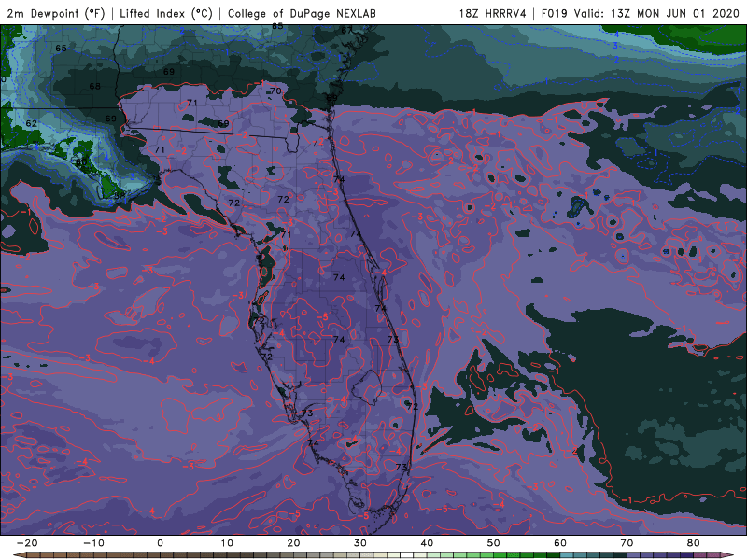The width and height of the screenshot is (747, 560).
Task: Click the "68" dewpoint value on the map
Action: coord(95,86)
